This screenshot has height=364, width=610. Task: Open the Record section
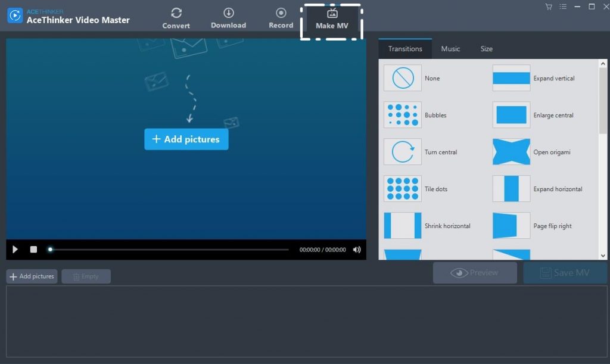(281, 18)
